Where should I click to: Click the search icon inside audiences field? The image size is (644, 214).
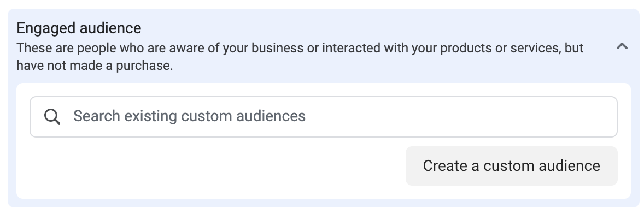click(52, 117)
